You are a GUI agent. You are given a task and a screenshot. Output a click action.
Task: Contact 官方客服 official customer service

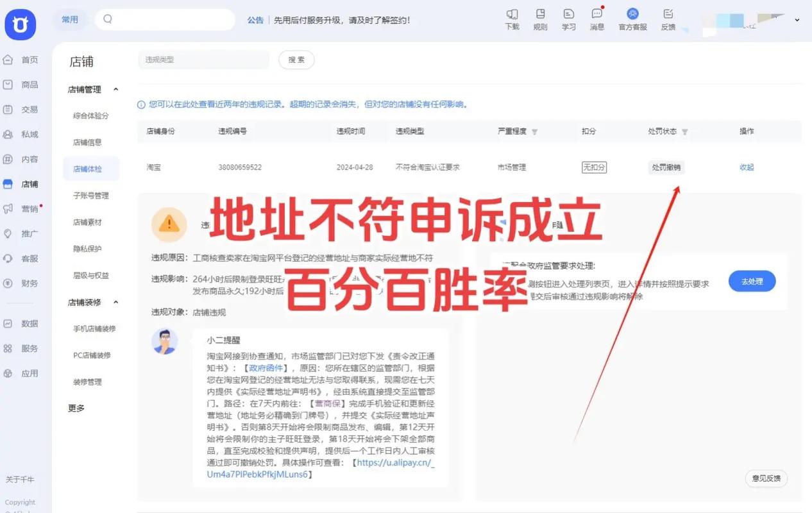click(x=632, y=19)
